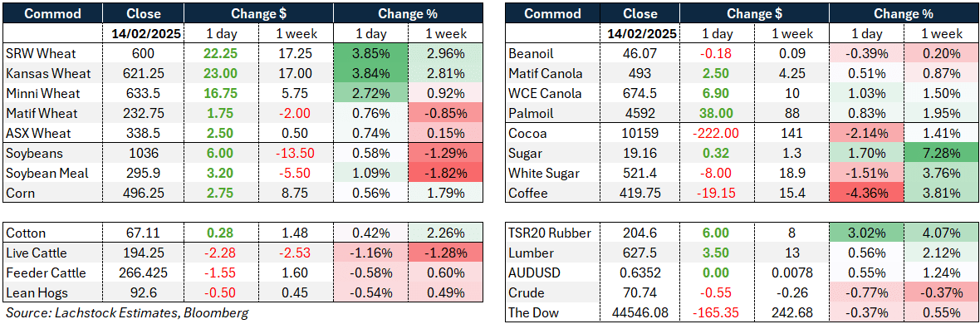980x324 pixels.
Task: Click the Corn close value 496.25
Action: 143,194
